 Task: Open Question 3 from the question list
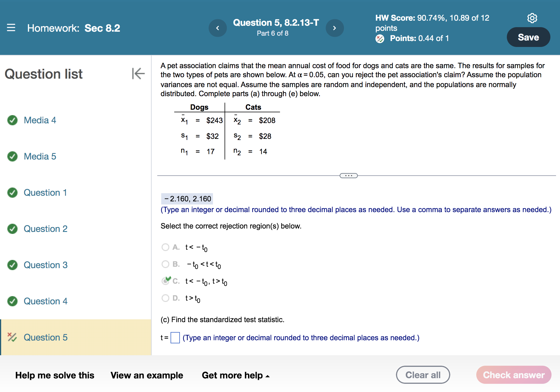point(46,265)
